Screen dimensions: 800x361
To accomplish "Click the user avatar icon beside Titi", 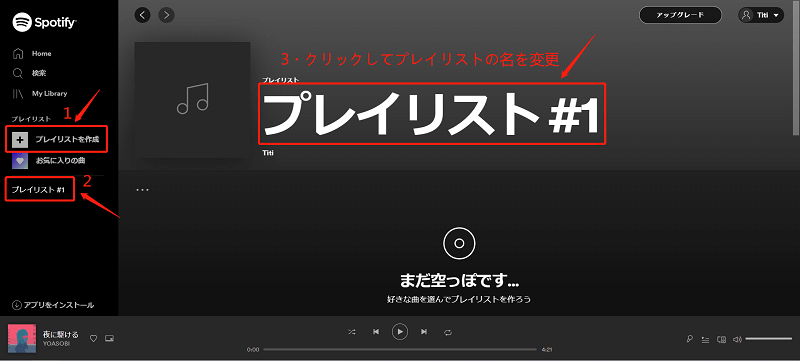I will [x=746, y=15].
